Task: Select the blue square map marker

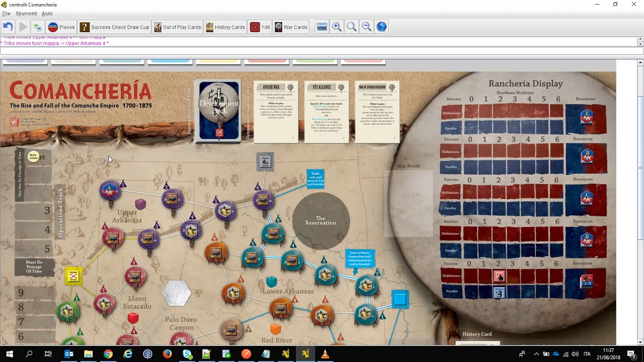Action: pos(400,300)
